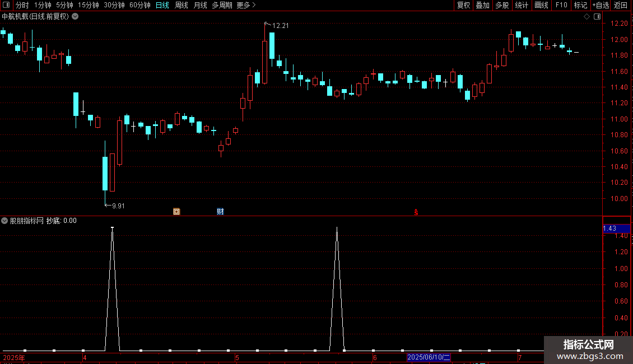Expand the 更多 periods menu
Image resolution: width=633 pixels, height=364 pixels.
coord(246,5)
